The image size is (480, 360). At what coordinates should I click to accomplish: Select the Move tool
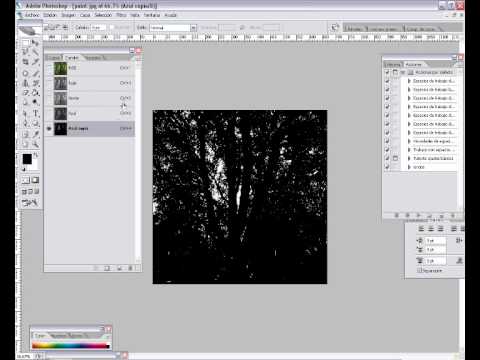coord(35,43)
